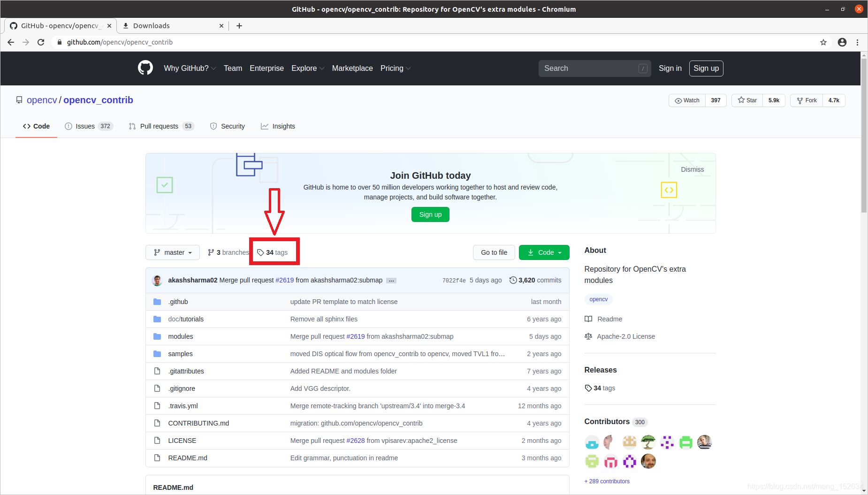
Task: Click the browser forward arrow
Action: (x=26, y=42)
